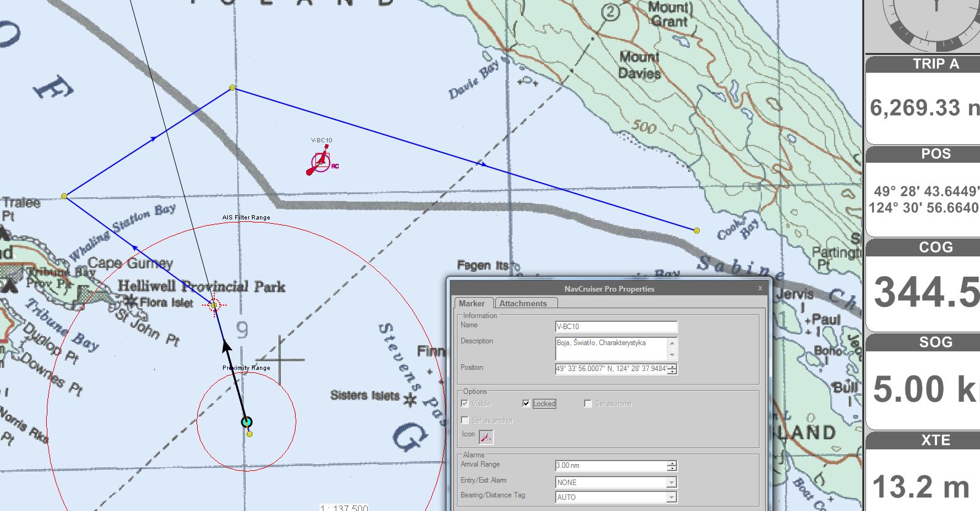Close the NavCruiser Pro Properties dialog

760,288
